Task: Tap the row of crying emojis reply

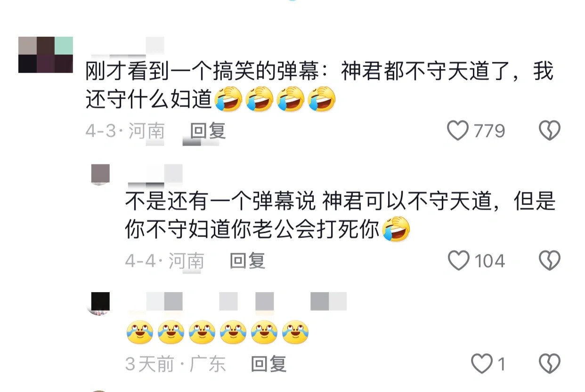Action: [x=217, y=332]
